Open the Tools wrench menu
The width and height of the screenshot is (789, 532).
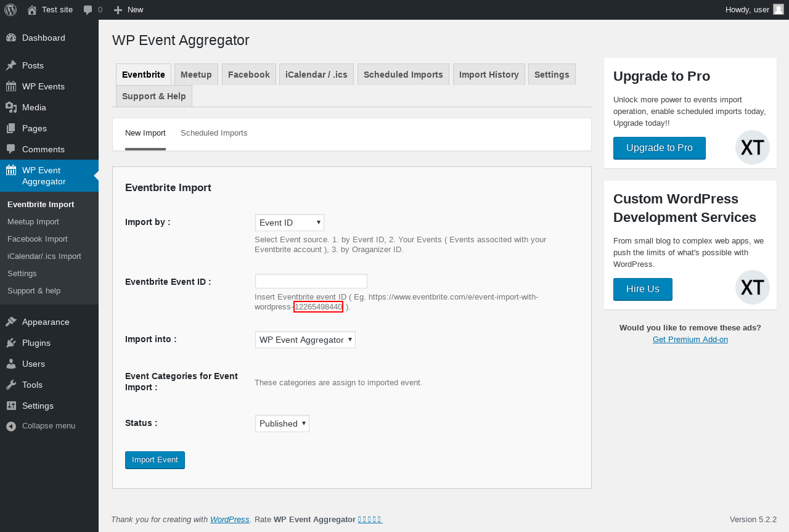tap(11, 385)
